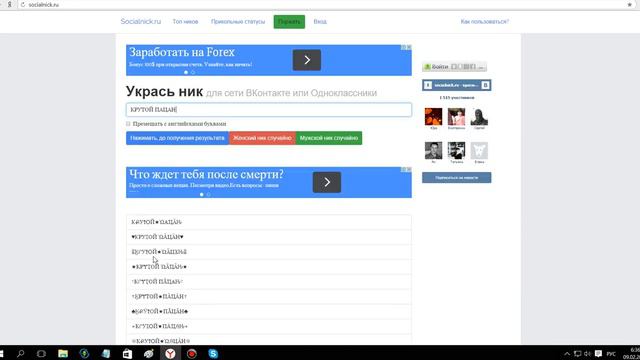This screenshot has height=360, width=640.
Task: Open the orange-lights member avatar
Action: (x=433, y=116)
